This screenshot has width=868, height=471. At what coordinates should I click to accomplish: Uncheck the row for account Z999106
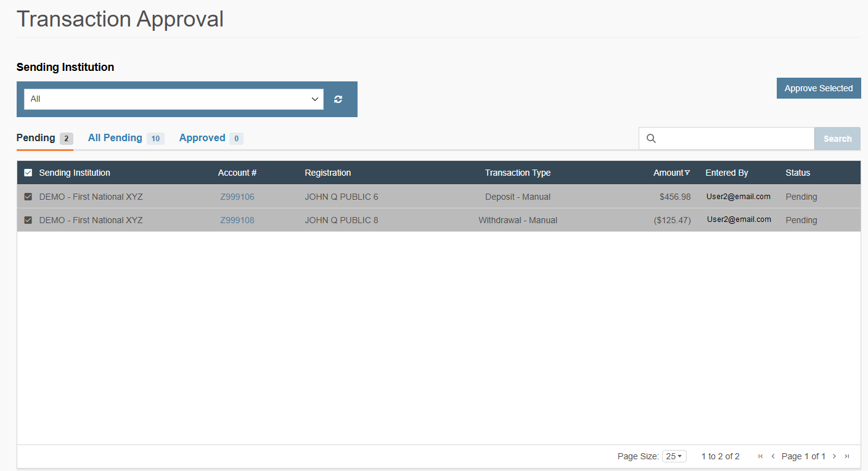[x=28, y=197]
